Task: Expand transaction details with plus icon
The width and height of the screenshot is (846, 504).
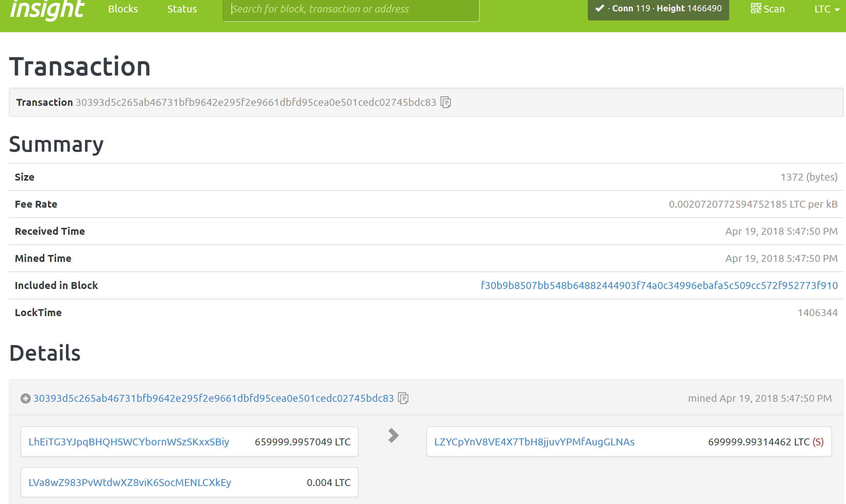Action: point(26,399)
